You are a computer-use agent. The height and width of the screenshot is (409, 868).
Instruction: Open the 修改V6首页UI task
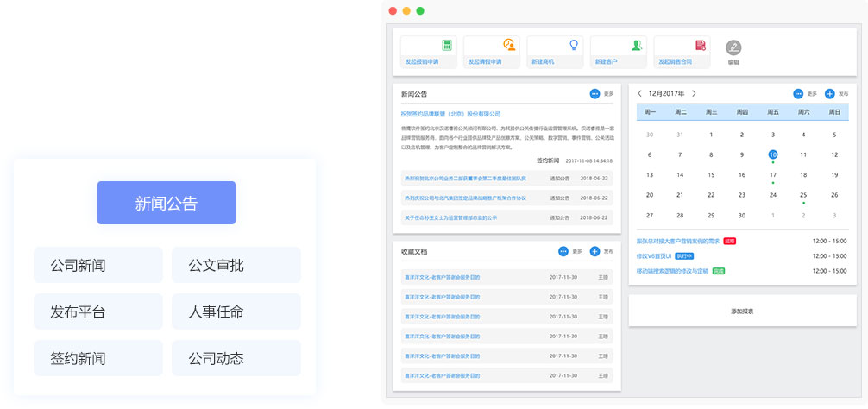click(x=654, y=255)
